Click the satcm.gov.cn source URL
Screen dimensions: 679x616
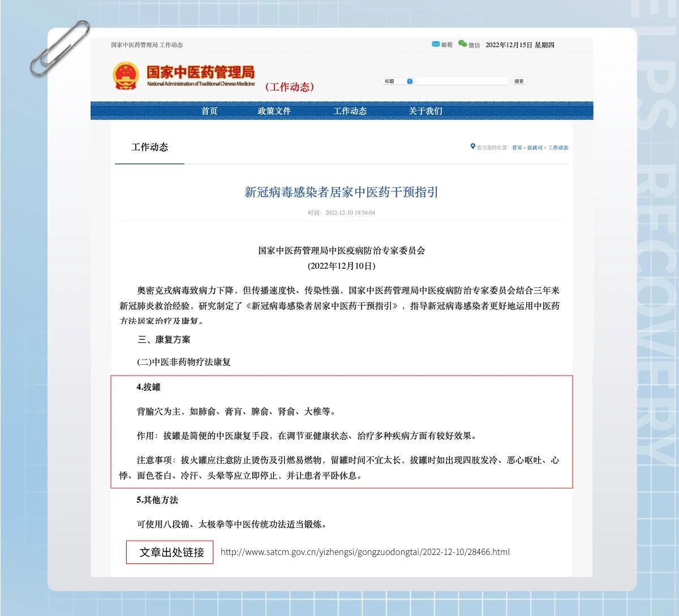pyautogui.click(x=365, y=552)
